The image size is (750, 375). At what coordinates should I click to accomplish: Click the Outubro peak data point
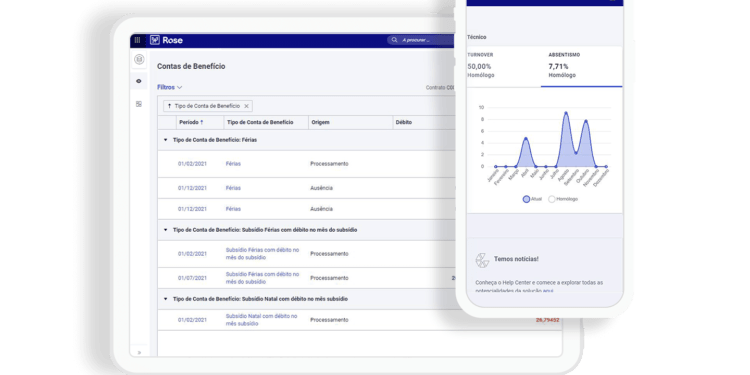[x=586, y=121]
